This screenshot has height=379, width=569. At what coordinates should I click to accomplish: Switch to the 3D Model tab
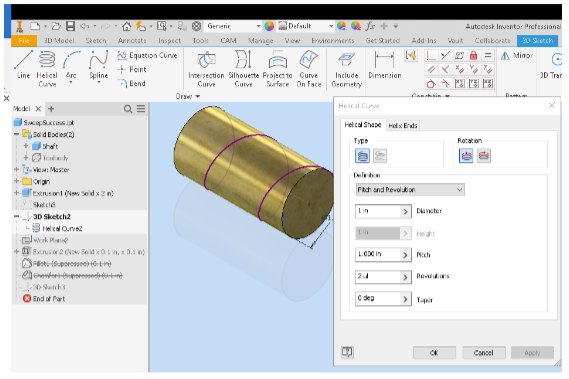(x=59, y=41)
